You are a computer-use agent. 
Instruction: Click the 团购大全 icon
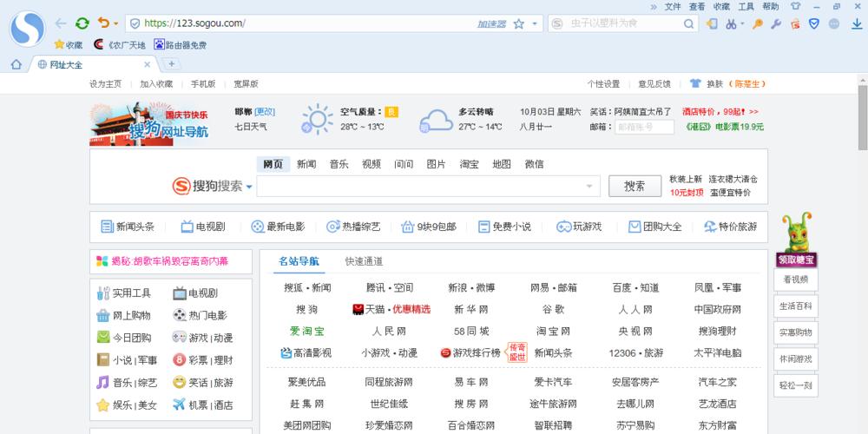(635, 227)
